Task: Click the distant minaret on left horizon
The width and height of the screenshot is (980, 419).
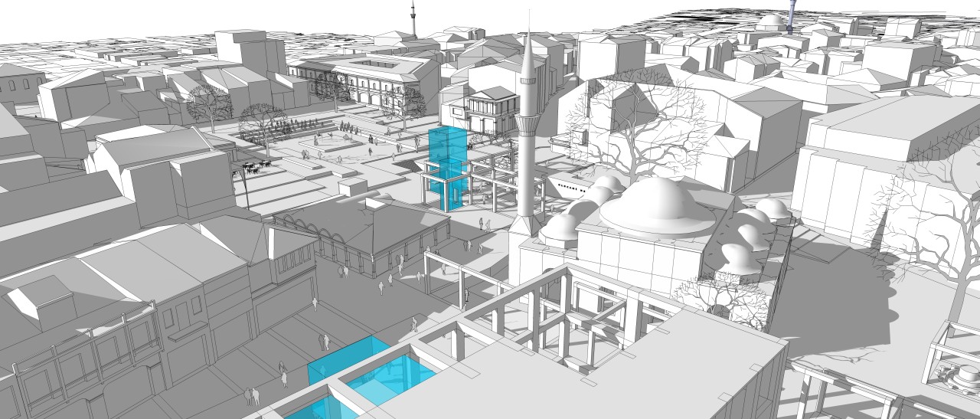Action: point(413,18)
